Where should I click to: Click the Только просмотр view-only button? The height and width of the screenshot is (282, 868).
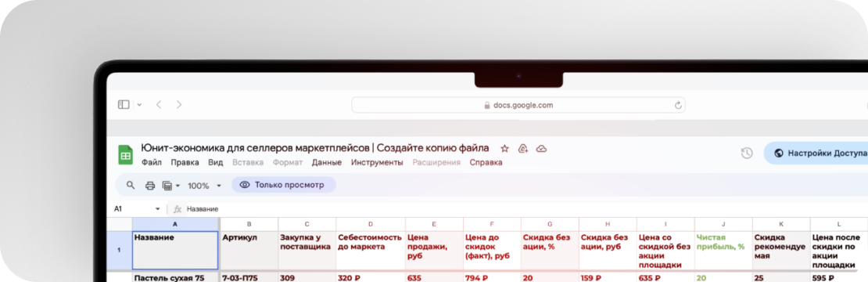coord(283,185)
